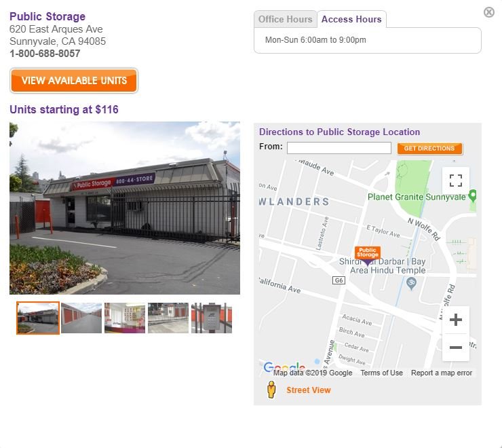This screenshot has width=502, height=448.
Task: Open the Street View link
Action: [308, 390]
